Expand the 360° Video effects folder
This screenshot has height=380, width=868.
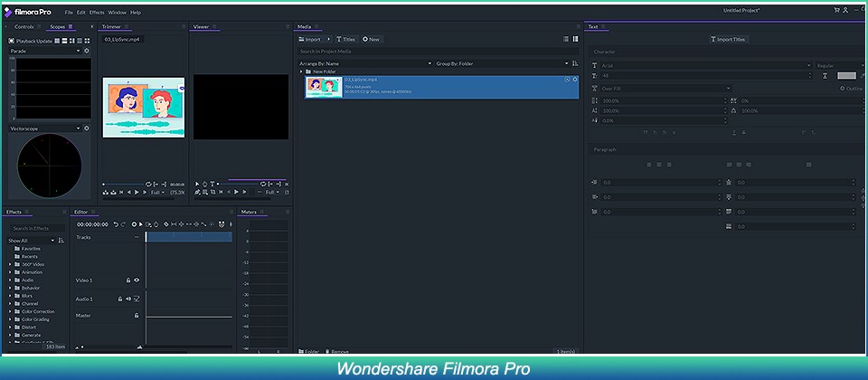(10, 265)
